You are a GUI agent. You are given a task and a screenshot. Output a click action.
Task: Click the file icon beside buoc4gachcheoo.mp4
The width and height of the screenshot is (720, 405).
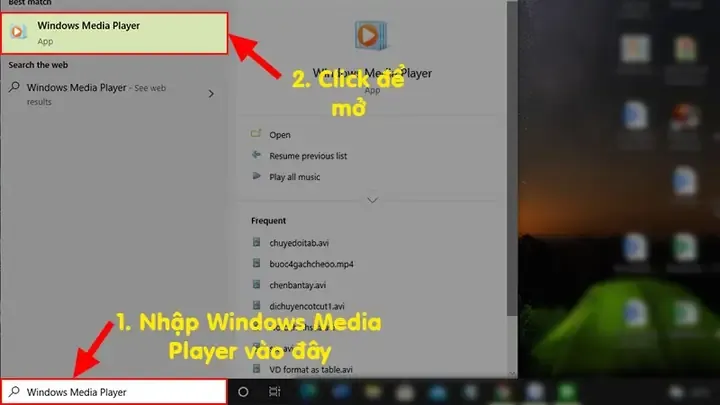click(257, 263)
